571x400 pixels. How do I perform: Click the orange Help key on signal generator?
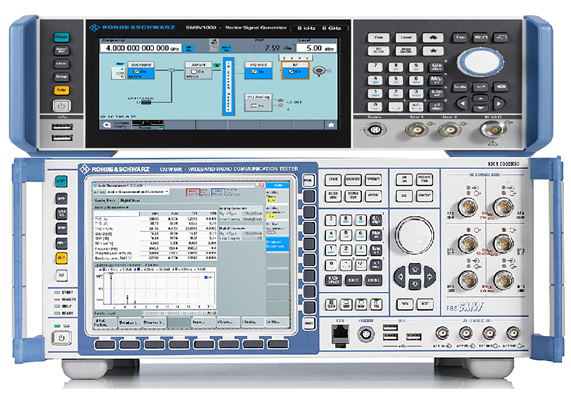coord(61,90)
